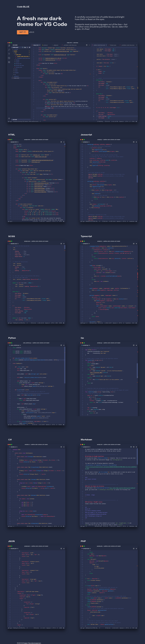Click New Folder icon in CODE-BLUE explorer header
Image resolution: width=145 pixels, height=644 pixels.
(25, 48)
